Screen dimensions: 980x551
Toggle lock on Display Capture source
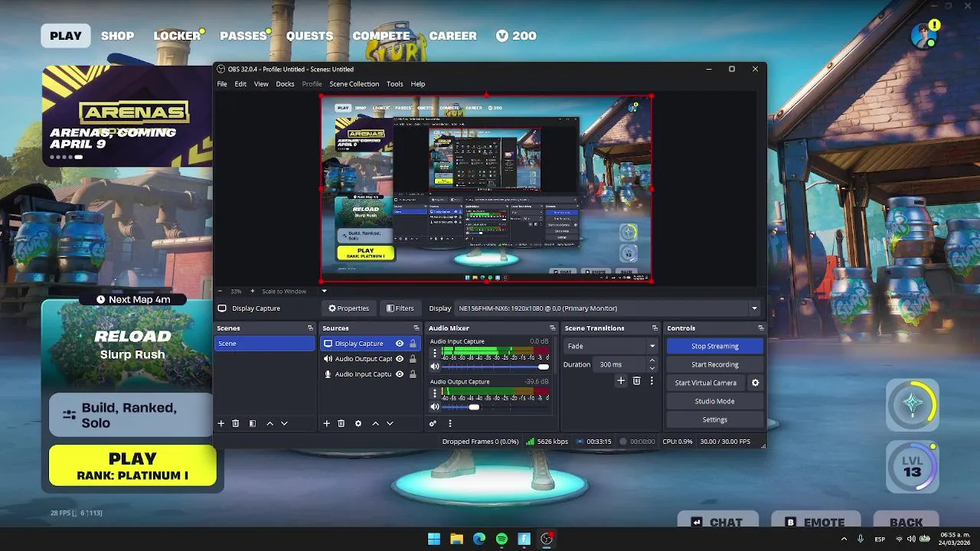(413, 344)
